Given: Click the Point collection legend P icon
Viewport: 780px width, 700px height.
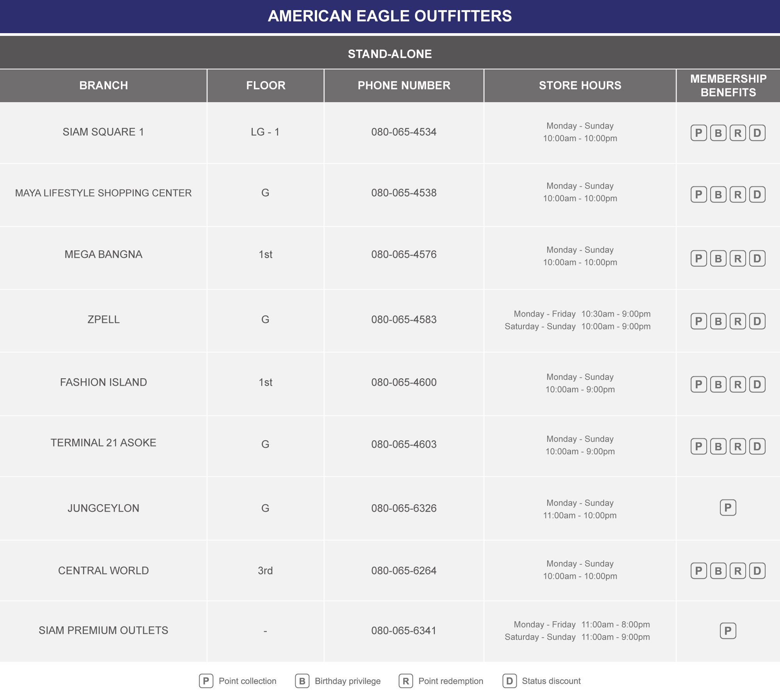Looking at the screenshot, I should click(x=206, y=681).
